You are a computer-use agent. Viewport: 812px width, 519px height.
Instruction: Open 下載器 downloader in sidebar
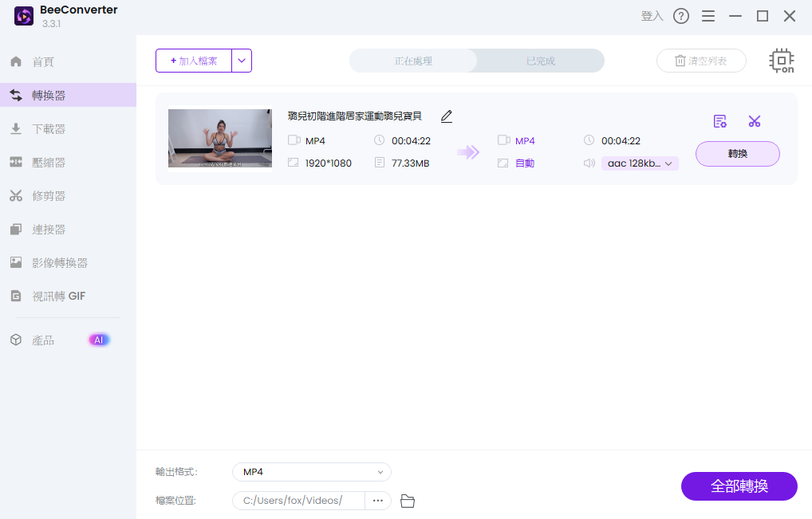click(x=68, y=129)
